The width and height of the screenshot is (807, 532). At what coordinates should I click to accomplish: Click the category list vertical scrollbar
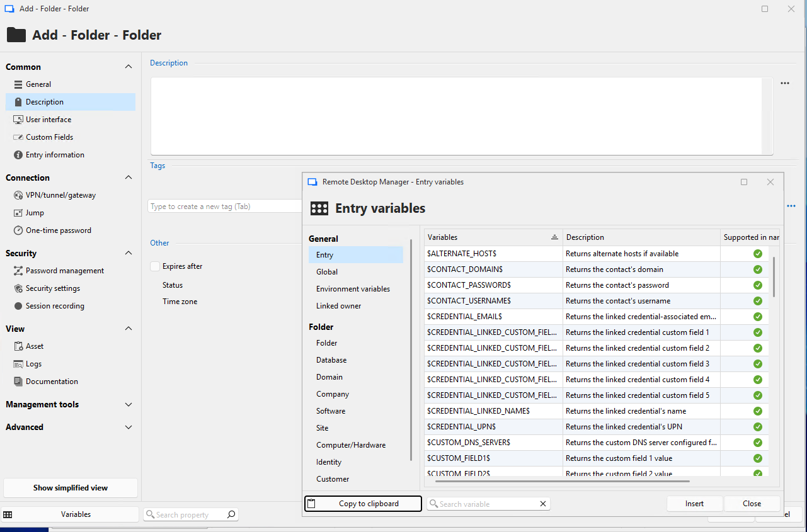point(411,349)
